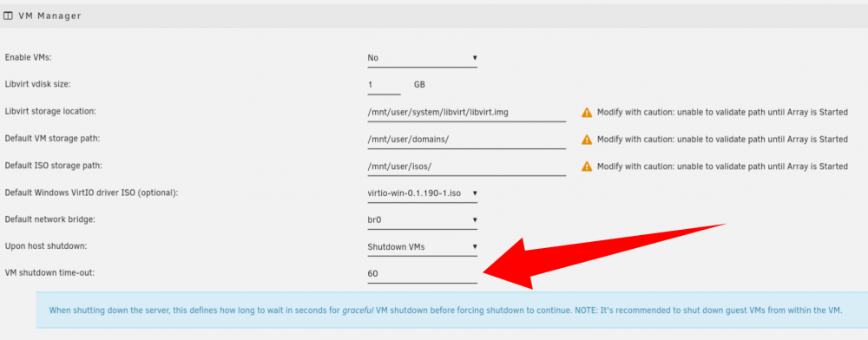
Task: Open the Default network bridge dropdown
Action: coord(422,220)
